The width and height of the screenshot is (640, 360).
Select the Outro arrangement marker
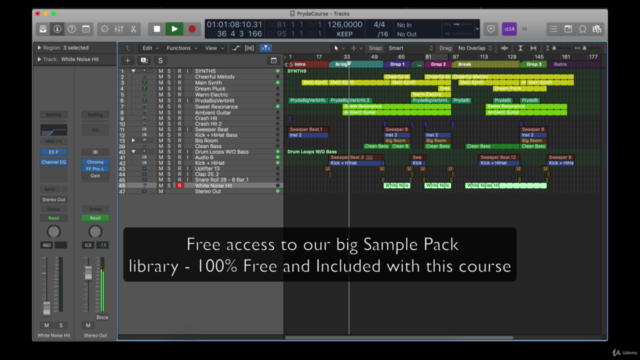coord(573,64)
